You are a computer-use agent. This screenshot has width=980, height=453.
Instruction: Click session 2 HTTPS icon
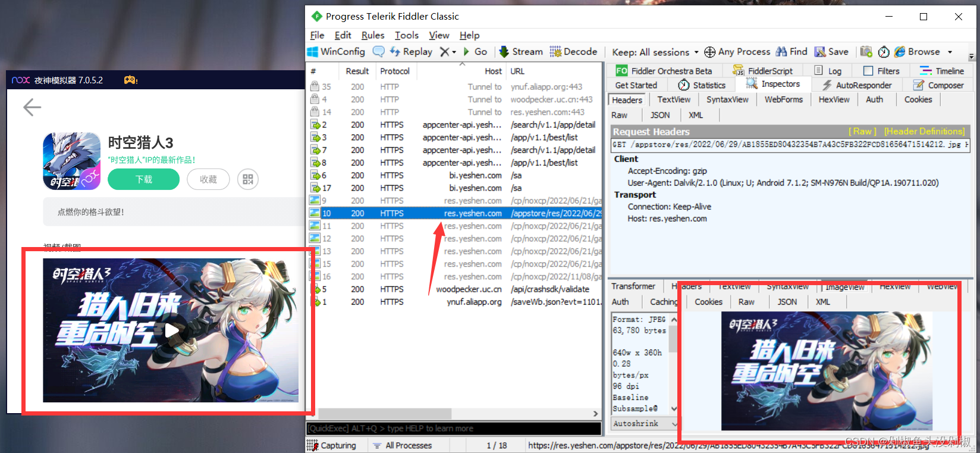(315, 125)
